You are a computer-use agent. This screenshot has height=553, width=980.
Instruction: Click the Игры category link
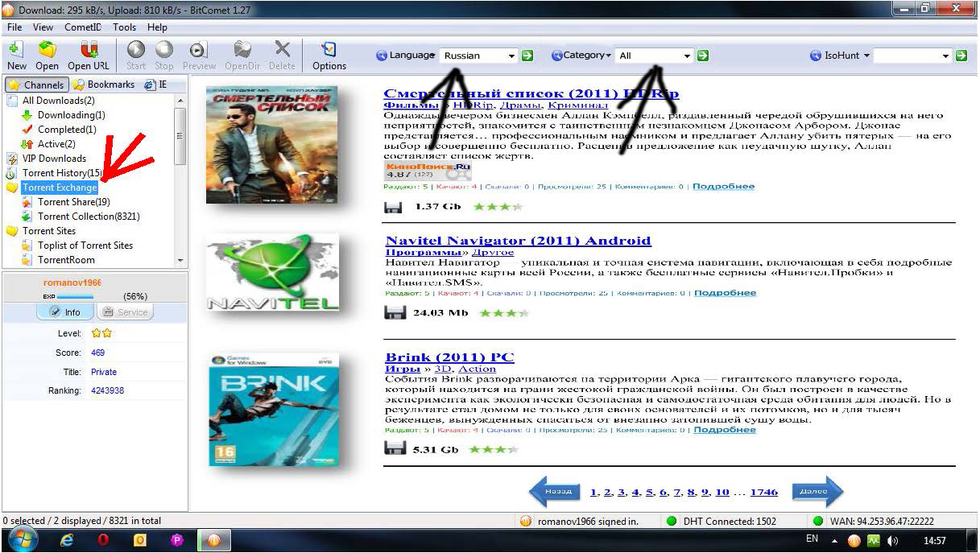tap(402, 369)
